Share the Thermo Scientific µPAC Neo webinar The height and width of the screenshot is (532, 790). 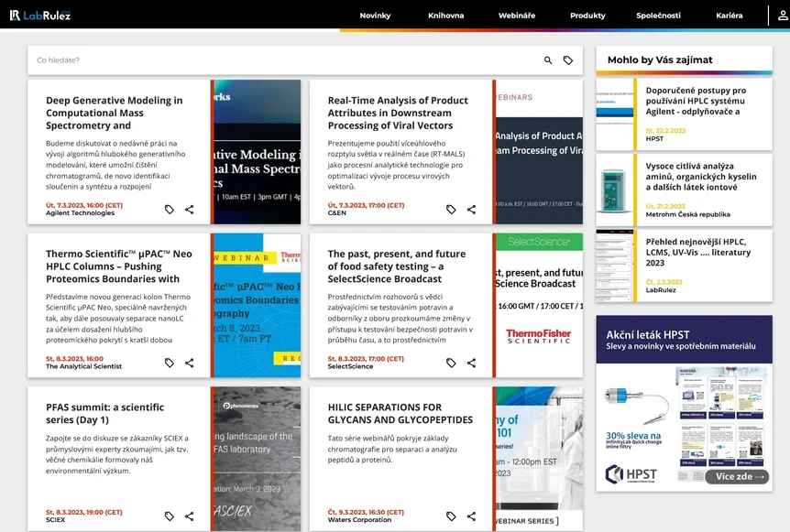coord(190,363)
